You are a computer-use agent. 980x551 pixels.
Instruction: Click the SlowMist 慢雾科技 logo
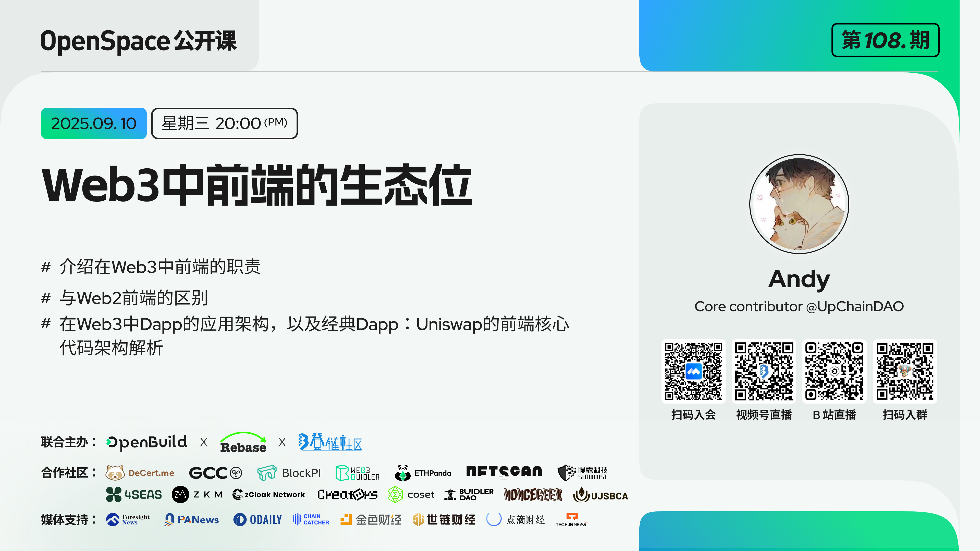[x=582, y=473]
